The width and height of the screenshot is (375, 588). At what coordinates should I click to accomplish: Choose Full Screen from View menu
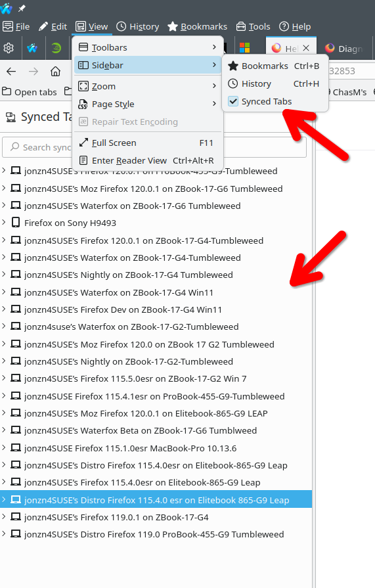coord(148,143)
